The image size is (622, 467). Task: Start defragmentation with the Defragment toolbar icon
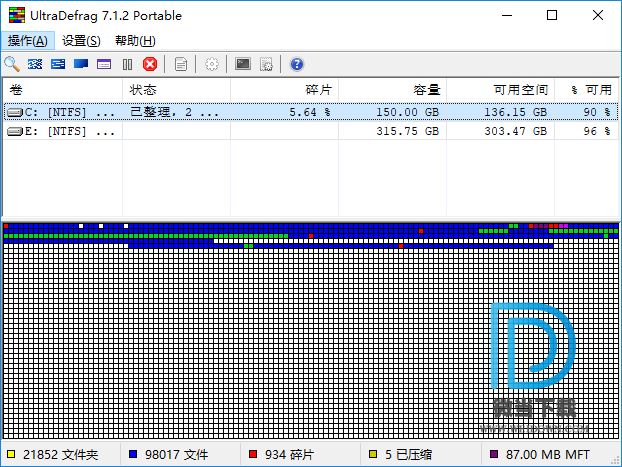(35, 64)
